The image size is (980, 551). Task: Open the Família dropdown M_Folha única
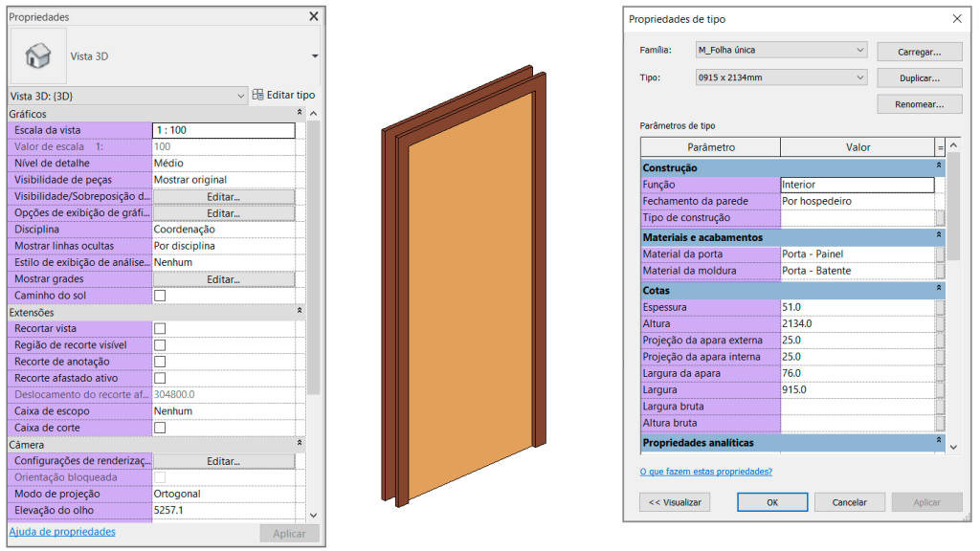tap(781, 50)
